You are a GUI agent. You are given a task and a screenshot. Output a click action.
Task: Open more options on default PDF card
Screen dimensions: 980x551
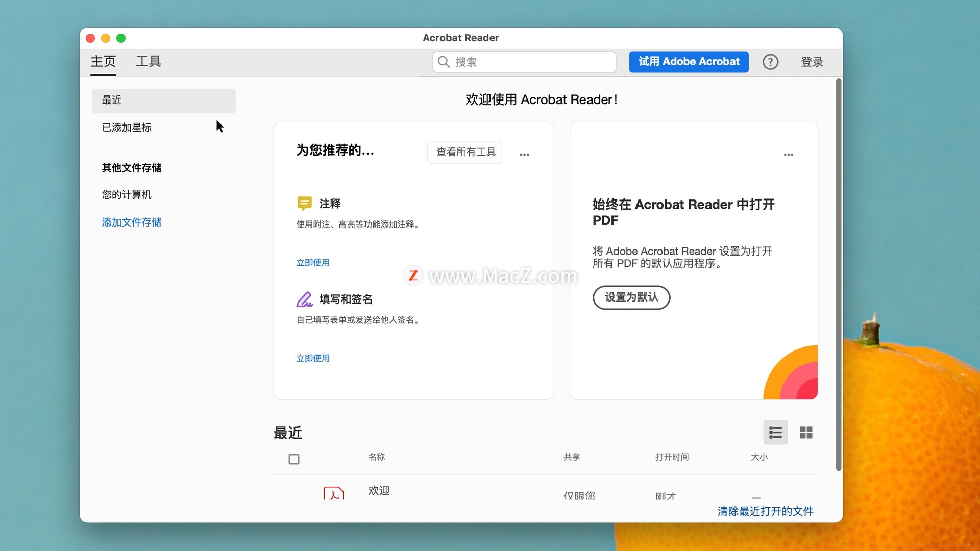pos(789,154)
